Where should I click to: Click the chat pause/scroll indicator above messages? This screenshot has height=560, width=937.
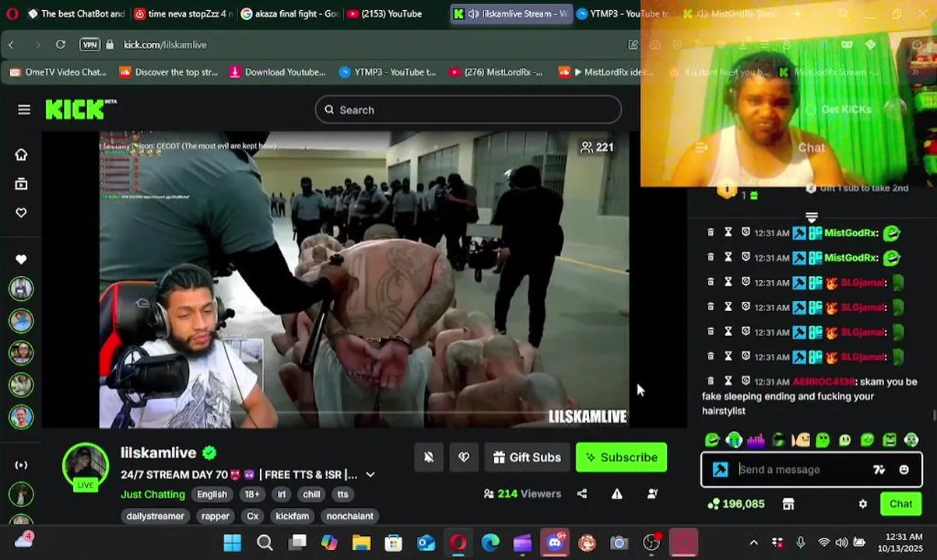click(811, 217)
